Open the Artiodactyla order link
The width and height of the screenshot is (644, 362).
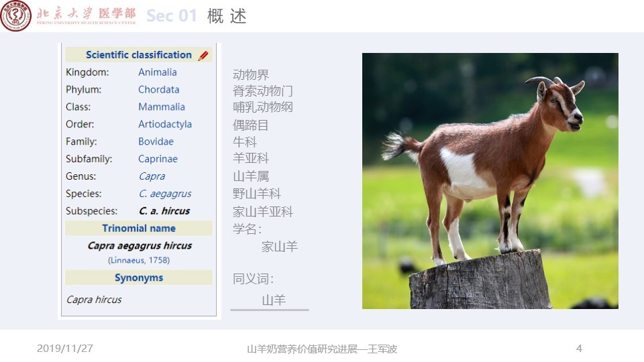pyautogui.click(x=165, y=124)
